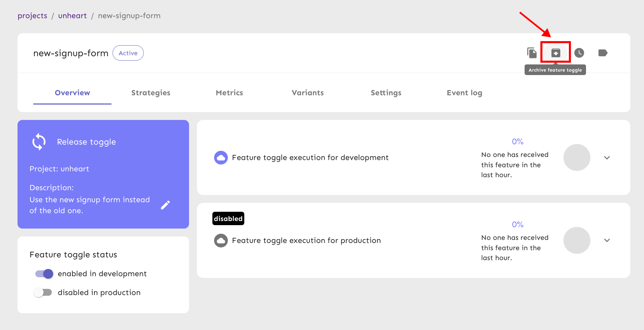
Task: Expand the development execution panel
Action: [x=607, y=158]
